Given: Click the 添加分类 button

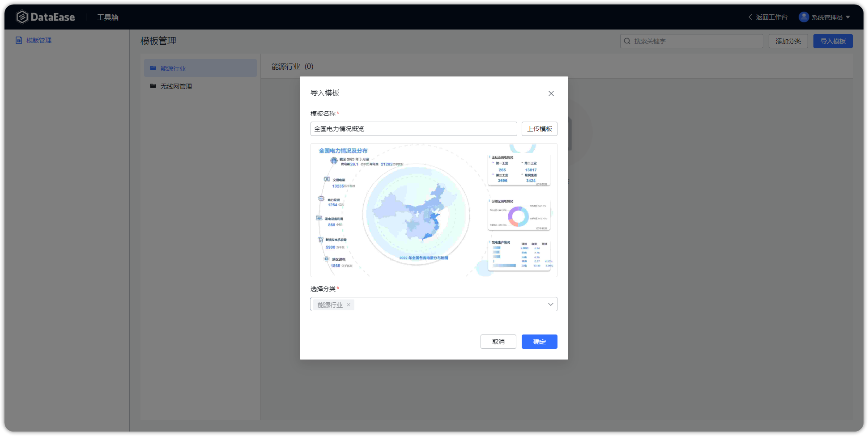Looking at the screenshot, I should pyautogui.click(x=788, y=41).
